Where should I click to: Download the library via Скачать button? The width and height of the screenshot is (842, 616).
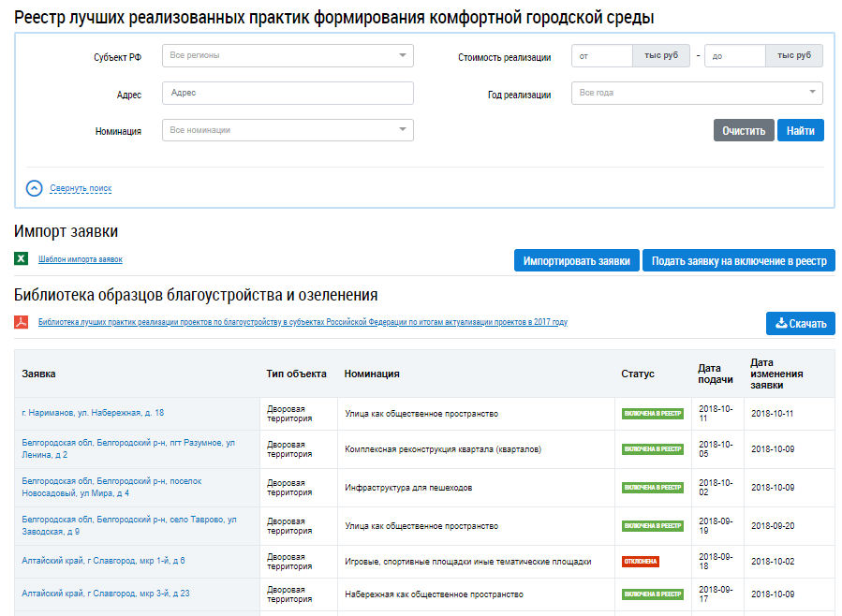tap(800, 324)
